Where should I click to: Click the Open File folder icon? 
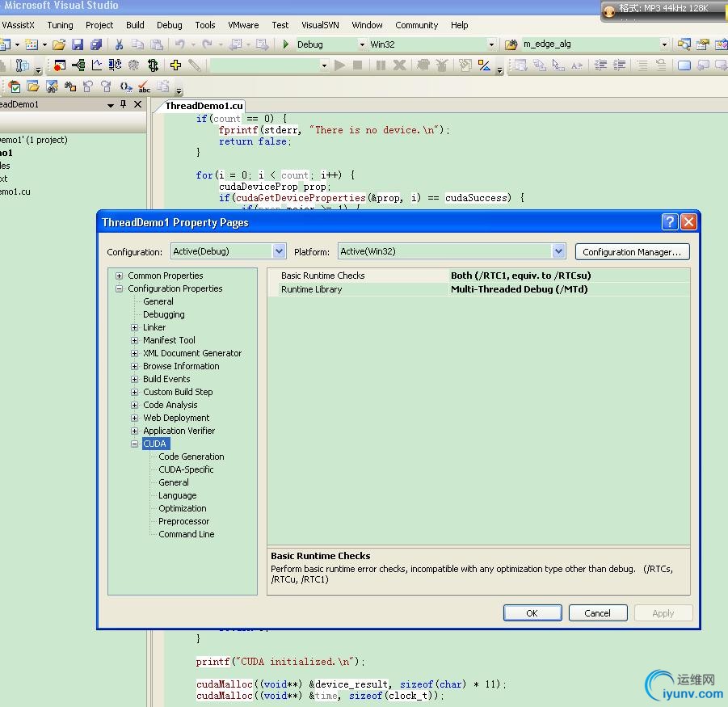coord(59,44)
